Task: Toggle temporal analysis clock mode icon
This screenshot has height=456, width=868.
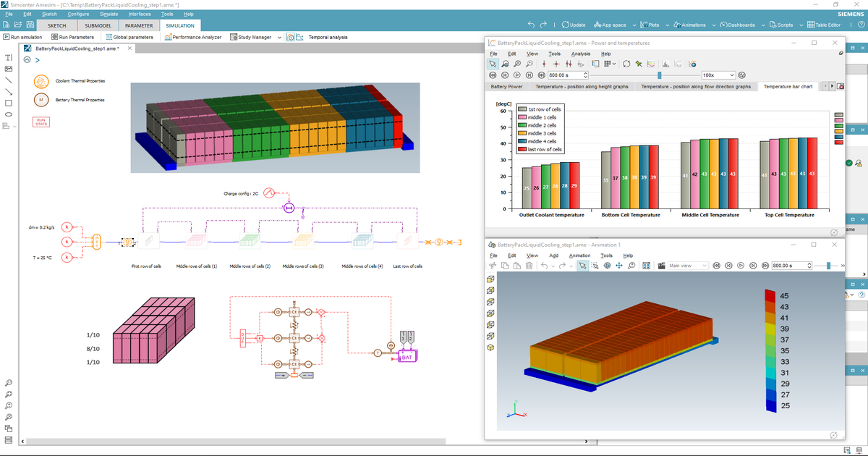Action: (291, 38)
